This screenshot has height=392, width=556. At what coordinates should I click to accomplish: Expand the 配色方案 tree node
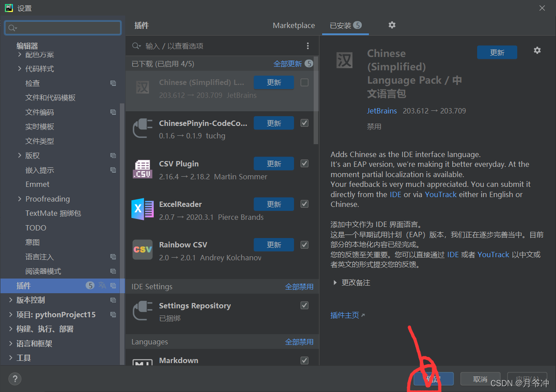coord(20,54)
